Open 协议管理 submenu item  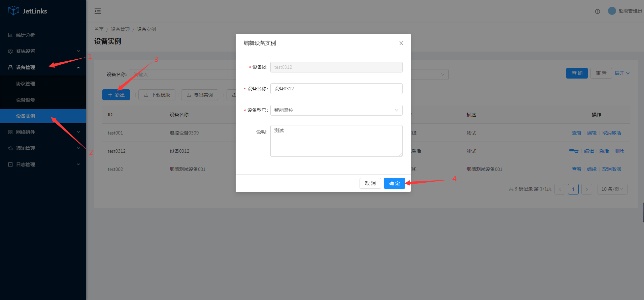tap(26, 84)
